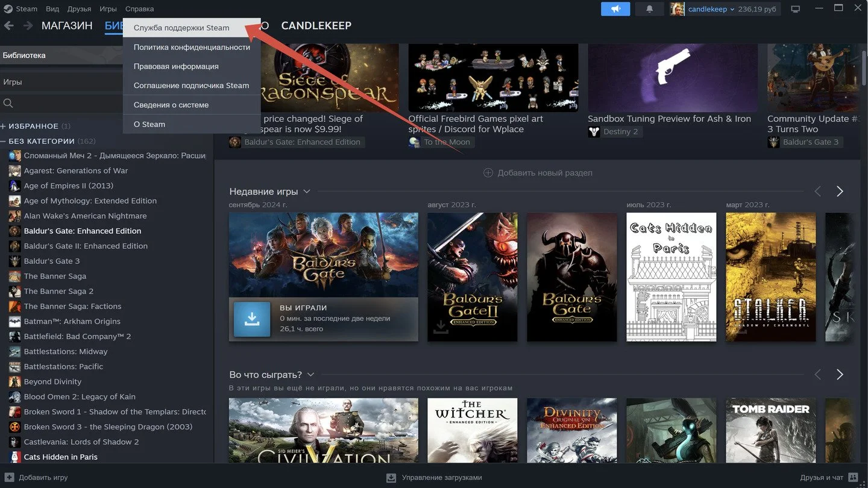Open the megaphone announcements button
868x488 pixels.
[x=615, y=9]
